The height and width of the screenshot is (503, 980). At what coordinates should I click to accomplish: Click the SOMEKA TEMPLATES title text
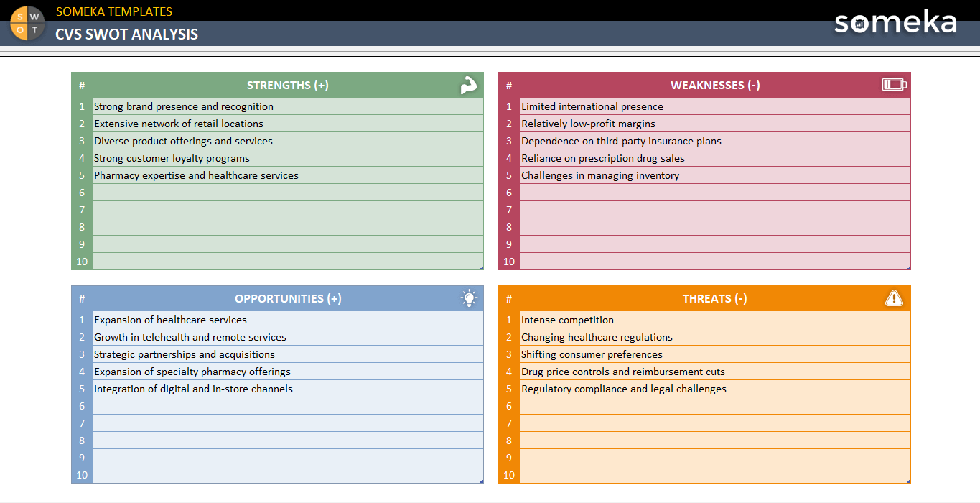pyautogui.click(x=114, y=11)
